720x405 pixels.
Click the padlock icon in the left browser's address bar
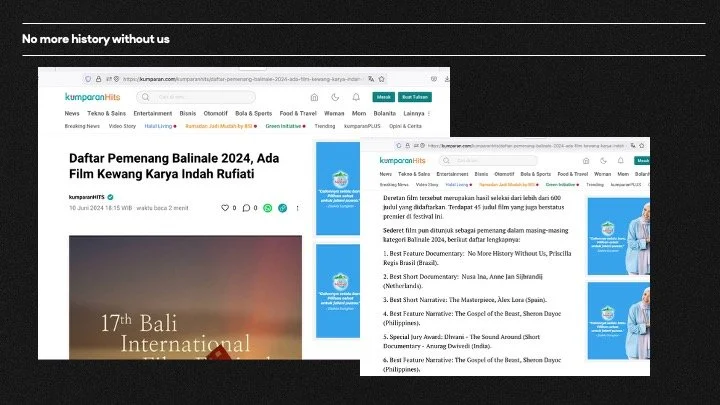tap(98, 79)
